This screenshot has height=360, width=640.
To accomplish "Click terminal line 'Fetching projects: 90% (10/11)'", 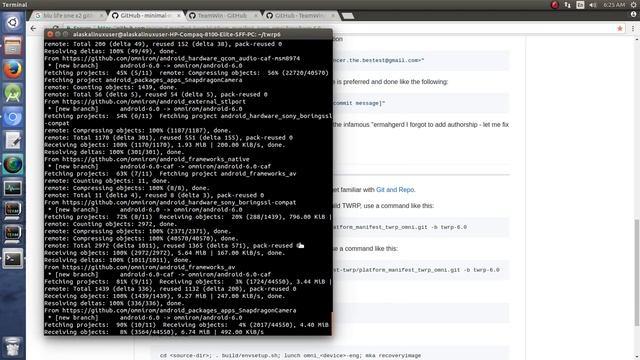I will (x=187, y=325).
